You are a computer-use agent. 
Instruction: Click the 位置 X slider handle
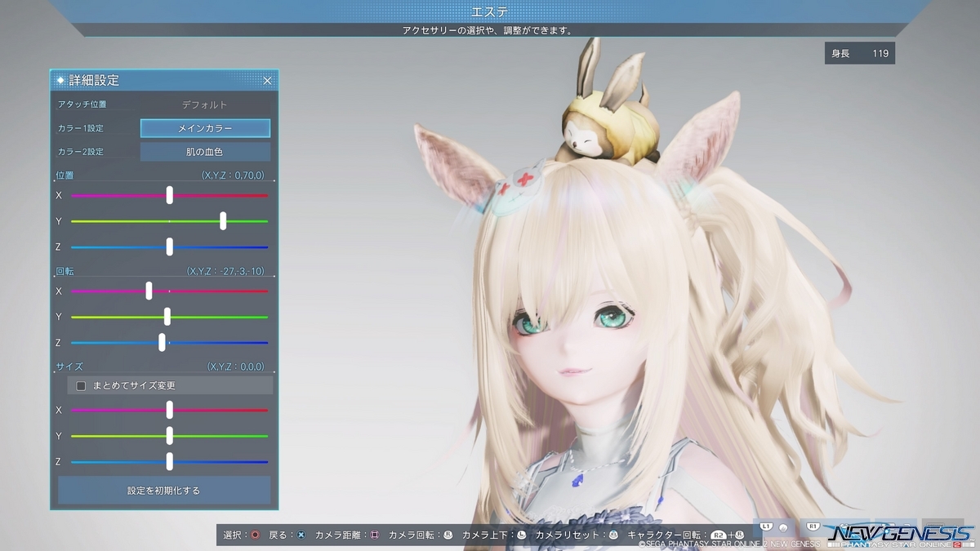tap(170, 195)
